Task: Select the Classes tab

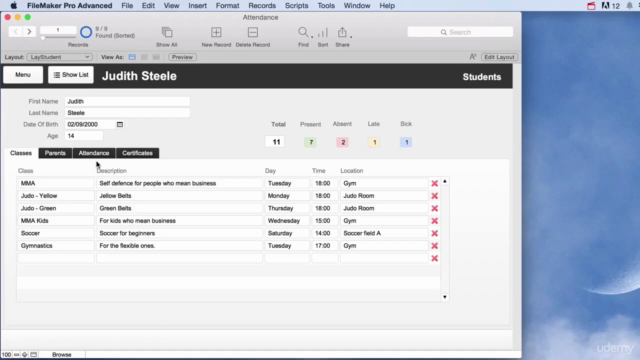Action: pos(21,153)
